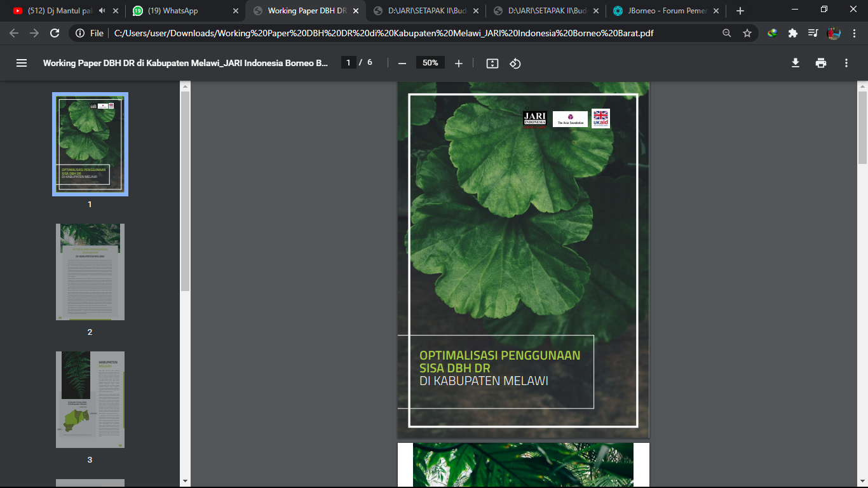868x488 pixels.
Task: Select the page 3 thumbnail
Action: tap(90, 399)
